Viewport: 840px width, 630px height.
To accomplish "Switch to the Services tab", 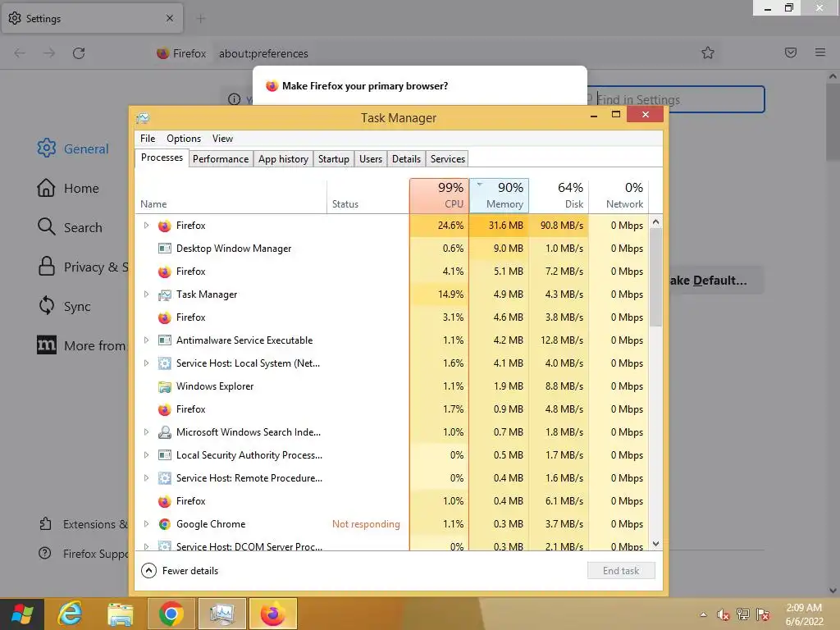I will tap(448, 159).
